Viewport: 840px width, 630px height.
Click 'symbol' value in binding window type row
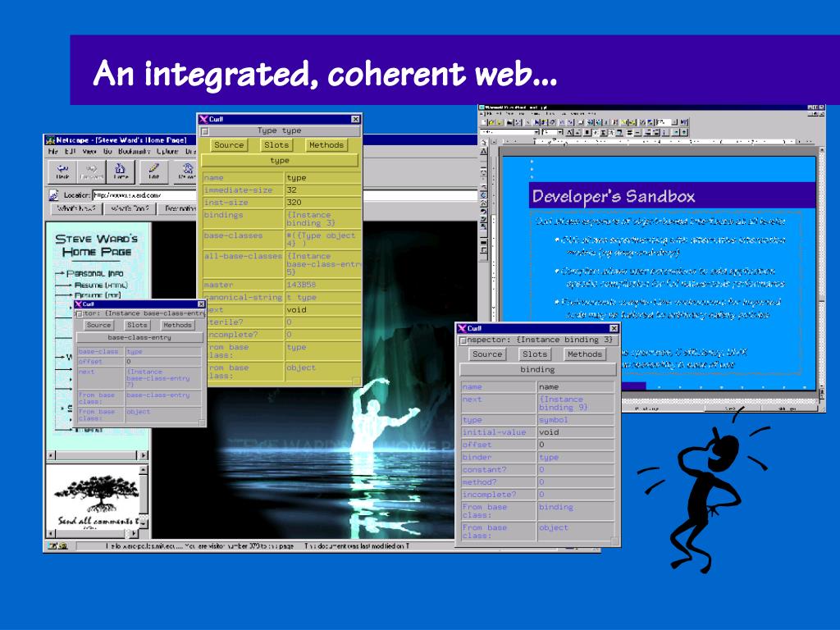click(x=553, y=420)
